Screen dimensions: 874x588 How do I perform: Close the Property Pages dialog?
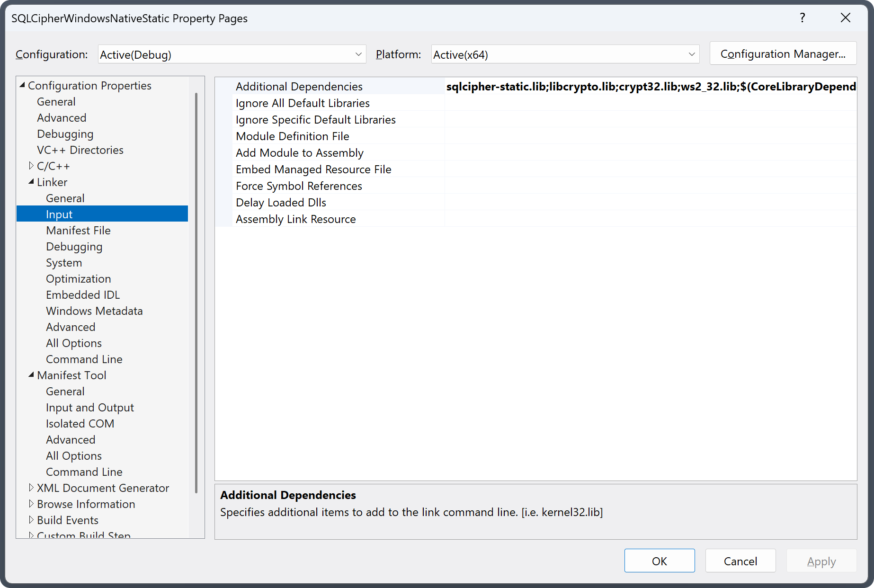pos(845,18)
